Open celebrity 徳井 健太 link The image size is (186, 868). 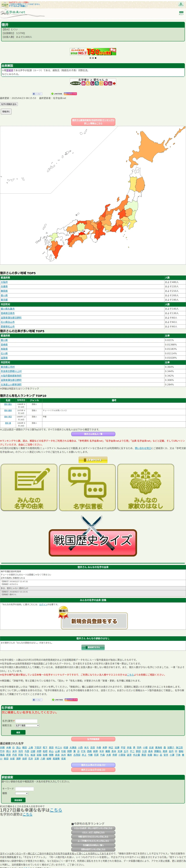pyautogui.click(x=8, y=404)
